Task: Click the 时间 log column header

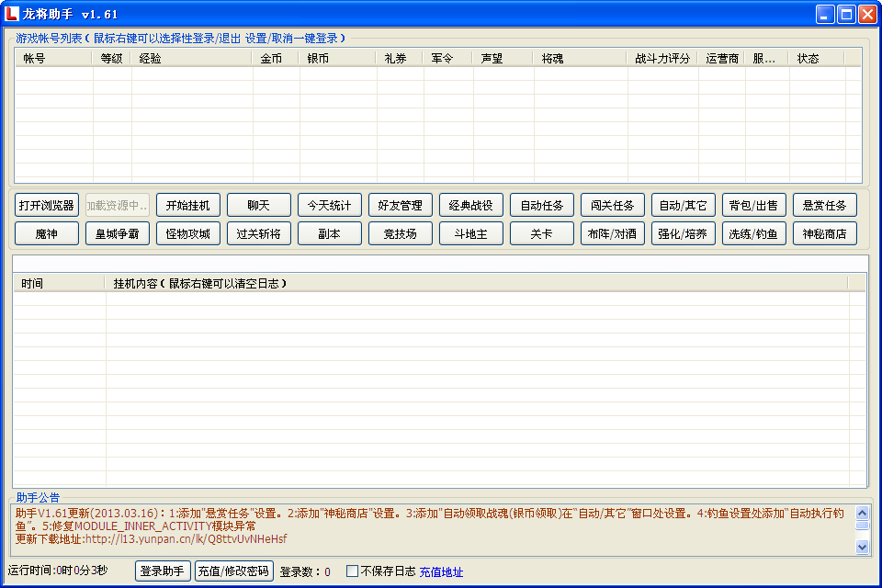Action: 33,283
